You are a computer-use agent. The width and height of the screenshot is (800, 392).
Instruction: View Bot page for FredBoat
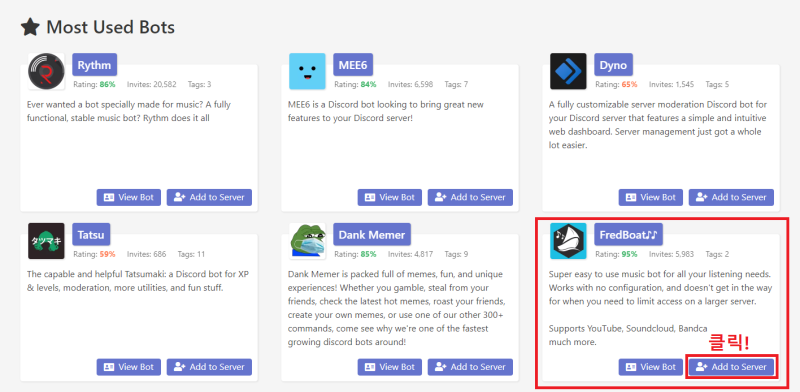[651, 366]
